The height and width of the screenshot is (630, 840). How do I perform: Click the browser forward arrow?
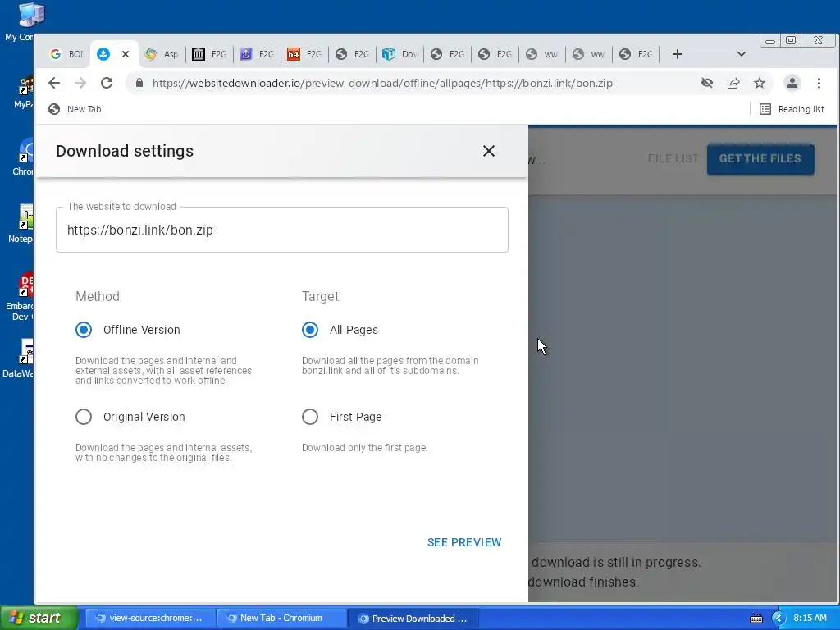pos(80,83)
